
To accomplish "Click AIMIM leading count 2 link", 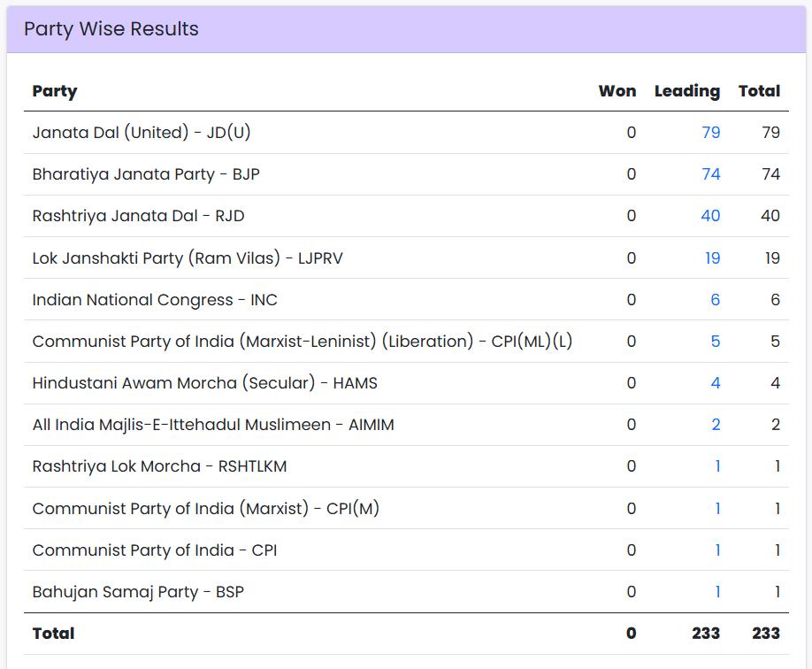I will (716, 425).
